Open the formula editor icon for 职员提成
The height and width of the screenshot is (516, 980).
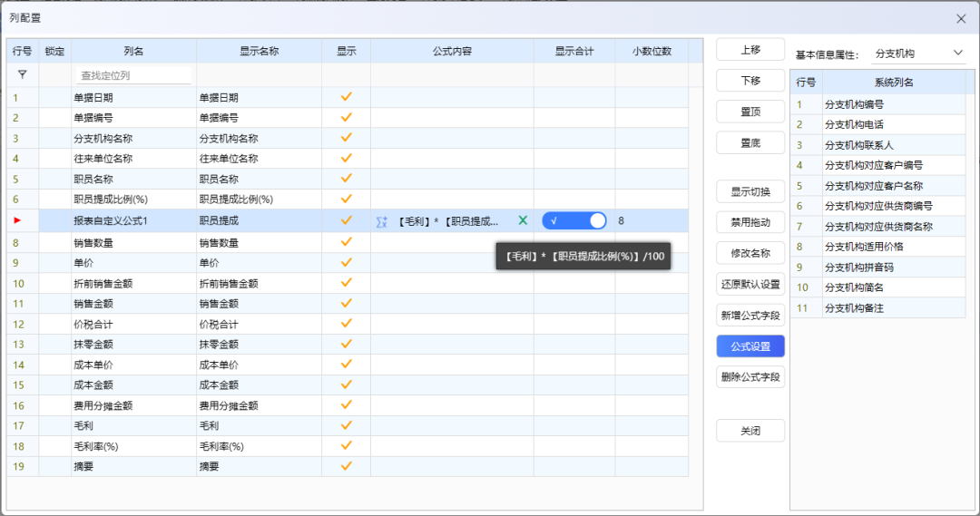(382, 221)
